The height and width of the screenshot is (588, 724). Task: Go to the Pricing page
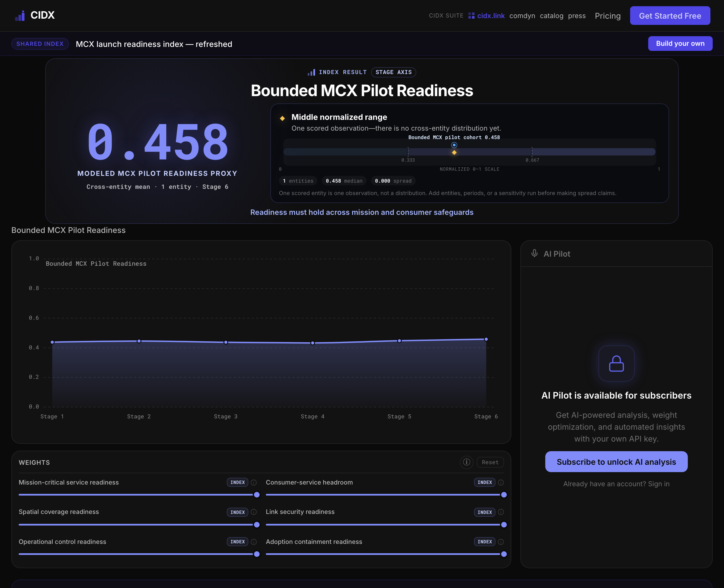coord(607,16)
